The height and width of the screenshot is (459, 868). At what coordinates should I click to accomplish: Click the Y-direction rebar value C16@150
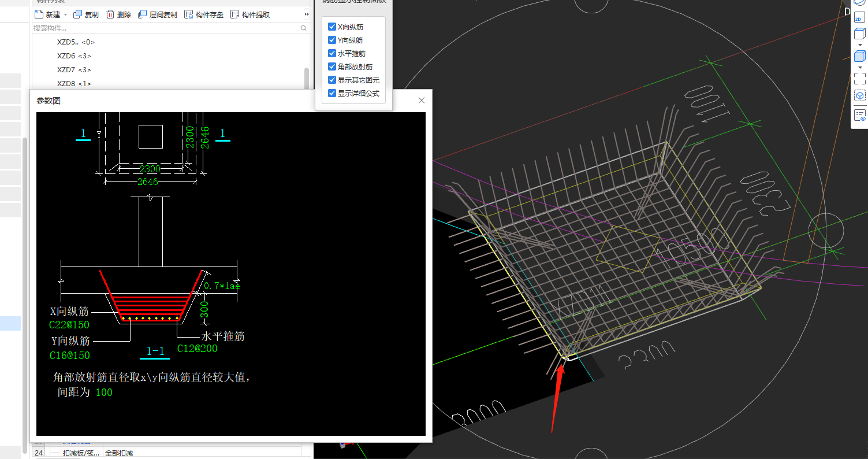(x=70, y=356)
